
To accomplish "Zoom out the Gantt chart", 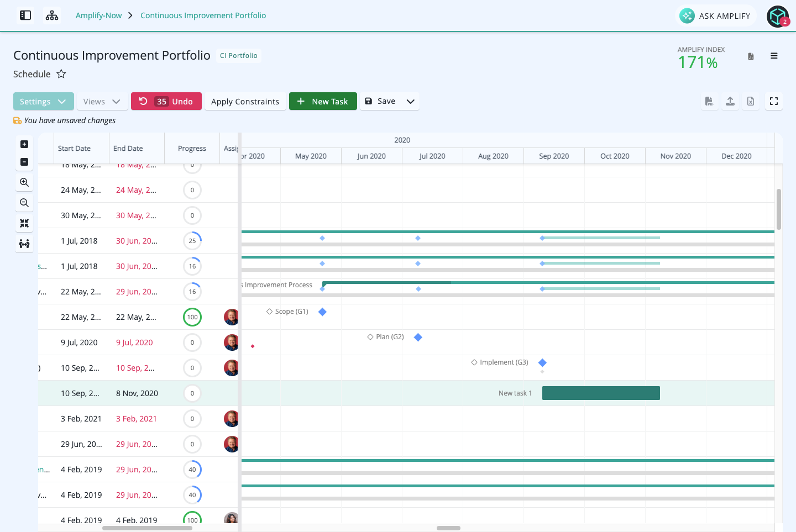I will point(24,203).
